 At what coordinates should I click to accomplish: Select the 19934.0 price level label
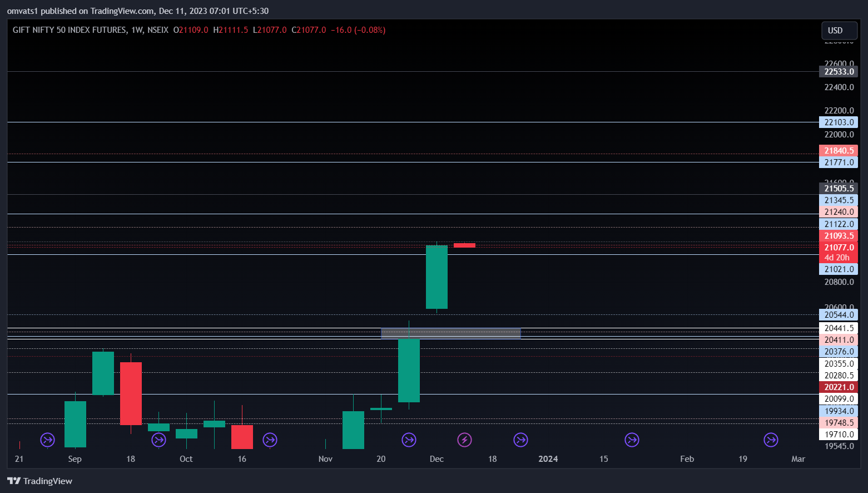[839, 411]
